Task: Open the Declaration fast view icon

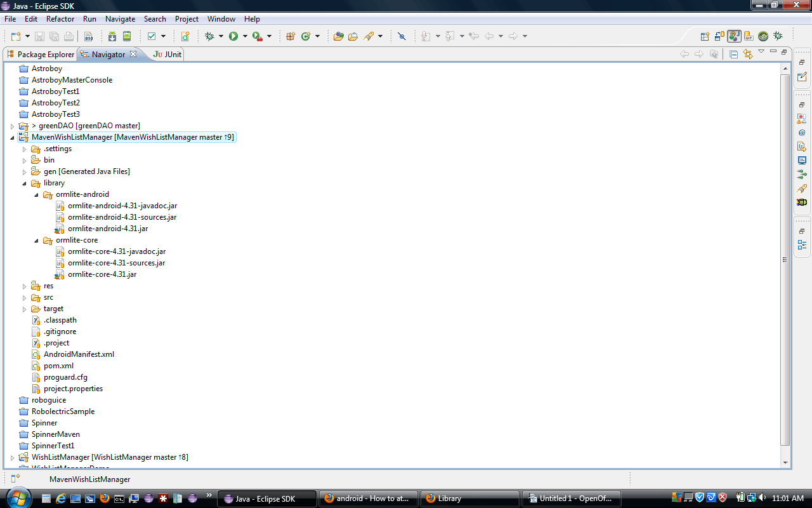Action: tap(802, 146)
